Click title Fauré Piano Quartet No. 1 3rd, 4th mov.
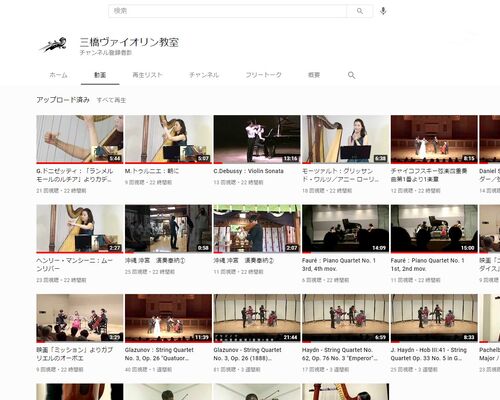500x400 pixels. [x=339, y=264]
